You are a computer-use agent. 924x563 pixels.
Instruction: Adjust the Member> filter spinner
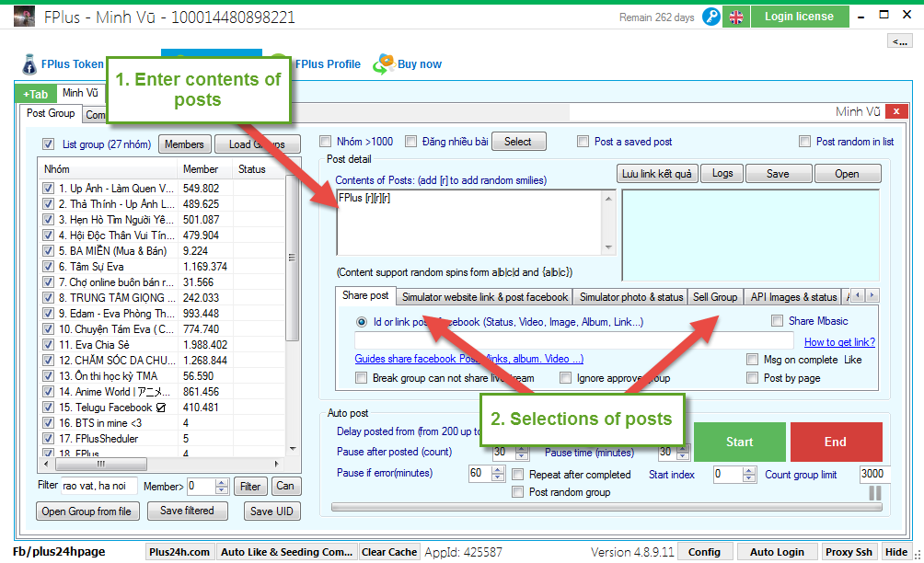click(x=222, y=487)
